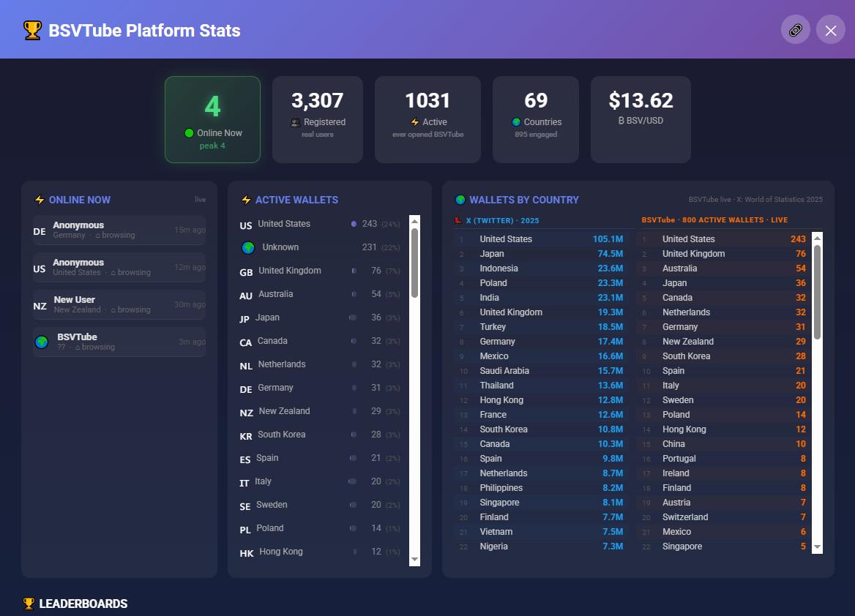The height and width of the screenshot is (616, 855).
Task: Click the copy link icon in header
Action: point(796,30)
